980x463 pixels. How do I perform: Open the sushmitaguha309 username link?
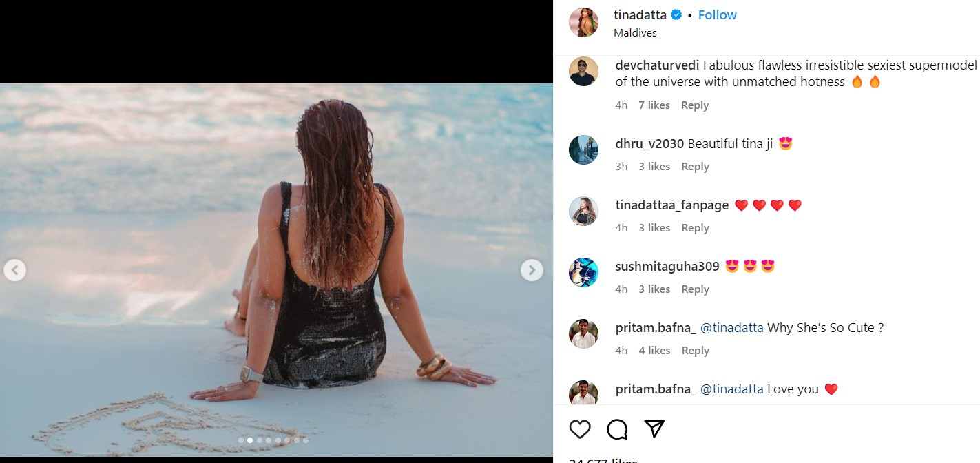[x=667, y=267]
